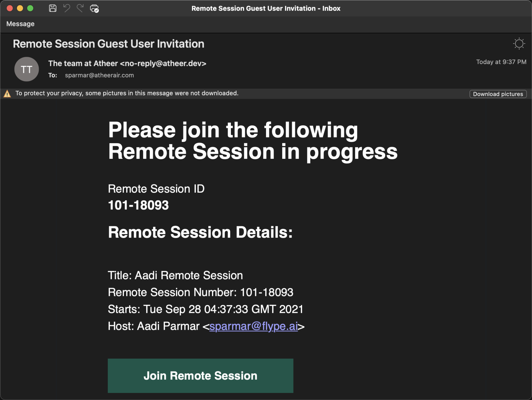Click the red close window button
The image size is (532, 400).
click(10, 8)
